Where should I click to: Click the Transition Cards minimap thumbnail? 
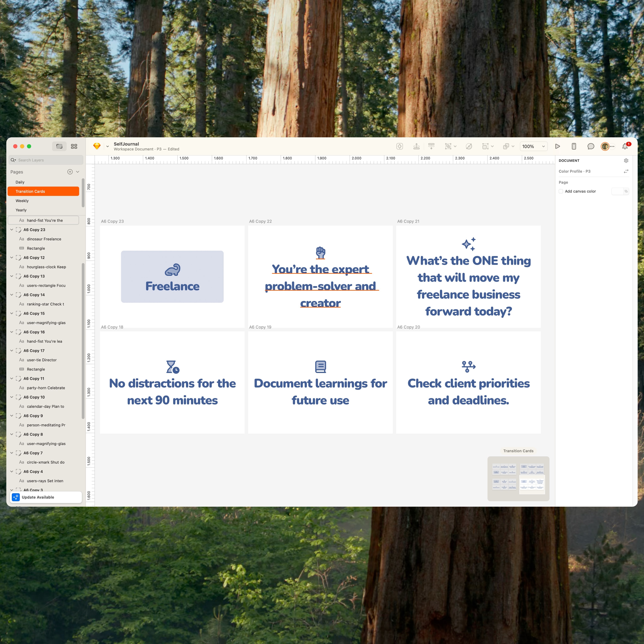[x=518, y=479]
